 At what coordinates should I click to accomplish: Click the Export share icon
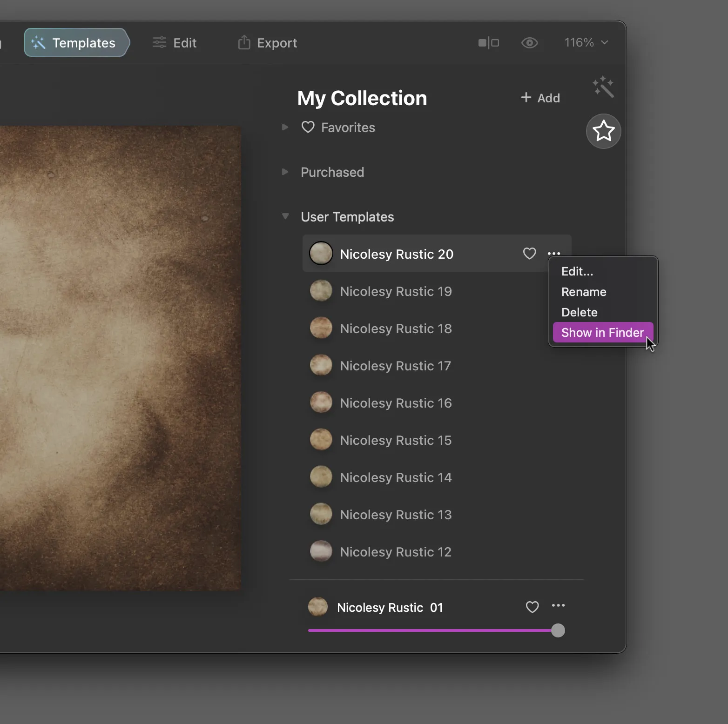244,43
